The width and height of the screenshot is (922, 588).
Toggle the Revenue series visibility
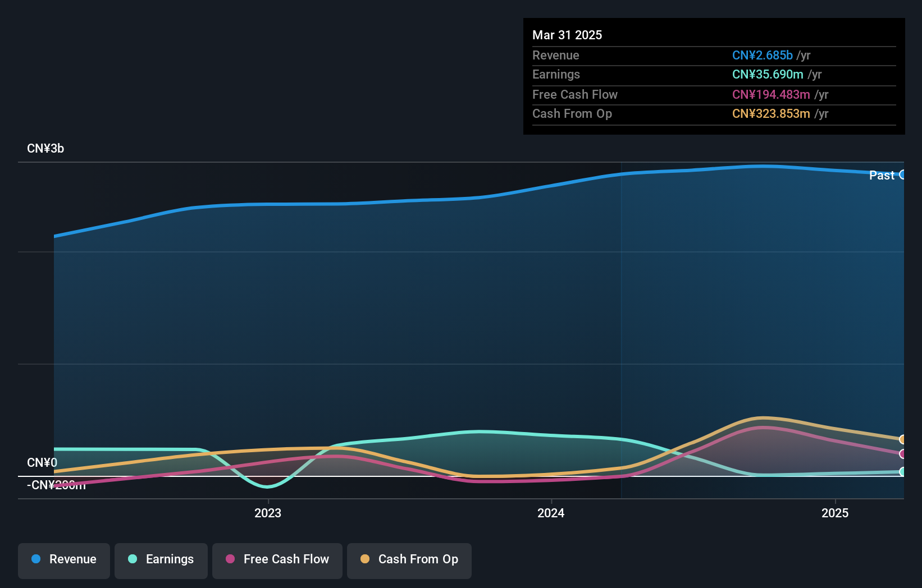pos(63,560)
